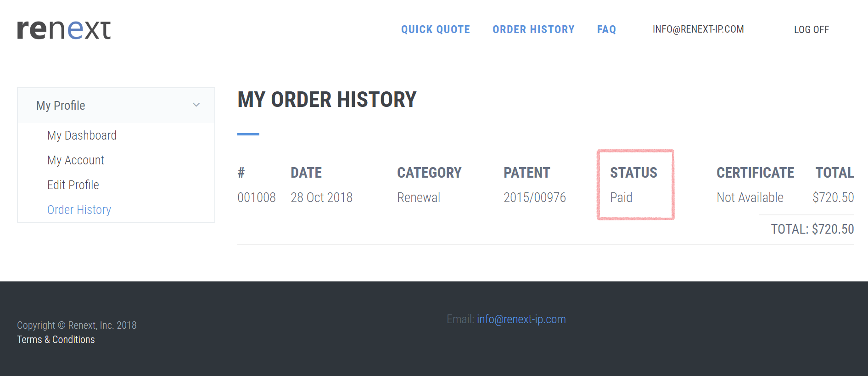
Task: Click the My Profile panel header
Action: (x=116, y=106)
